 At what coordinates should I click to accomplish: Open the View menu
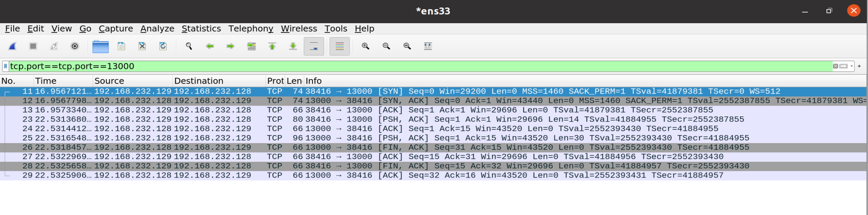click(x=61, y=29)
